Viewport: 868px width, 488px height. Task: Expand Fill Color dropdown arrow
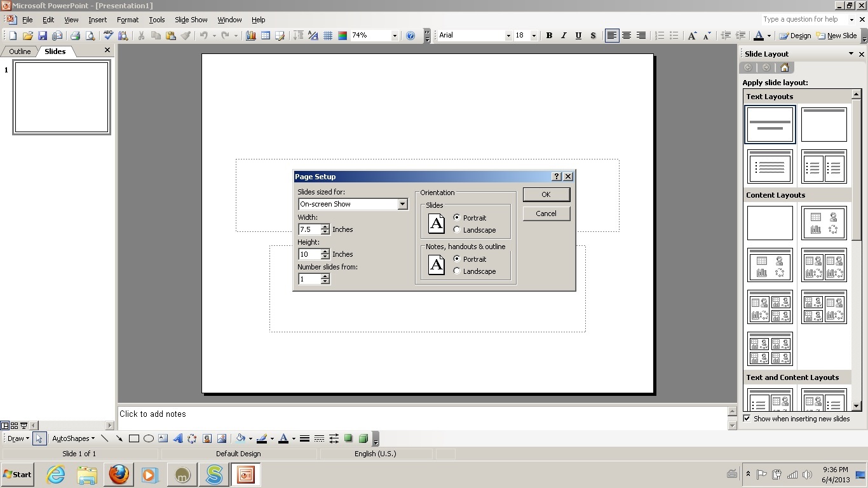point(250,438)
